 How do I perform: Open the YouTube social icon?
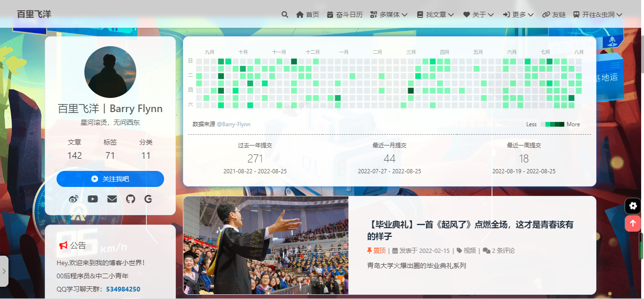pyautogui.click(x=93, y=199)
